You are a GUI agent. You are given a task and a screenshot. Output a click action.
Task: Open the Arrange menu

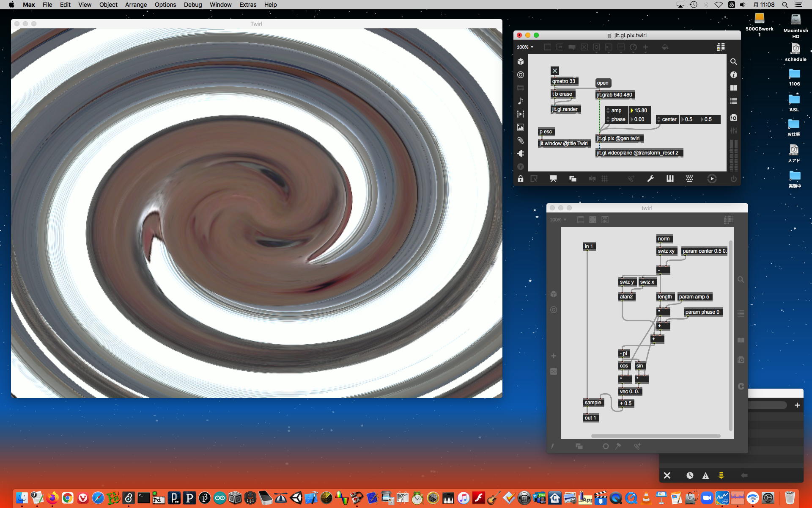[x=136, y=5]
